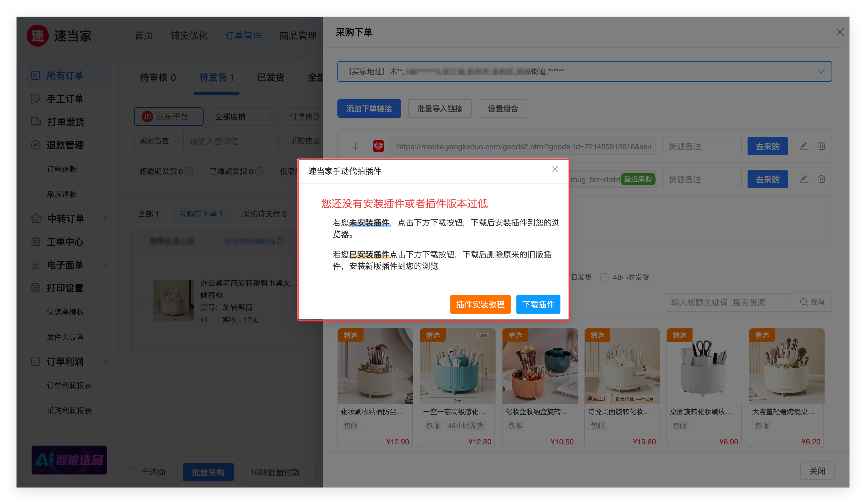Click the blue 下载插件 button
This screenshot has height=504, width=866.
tap(538, 304)
